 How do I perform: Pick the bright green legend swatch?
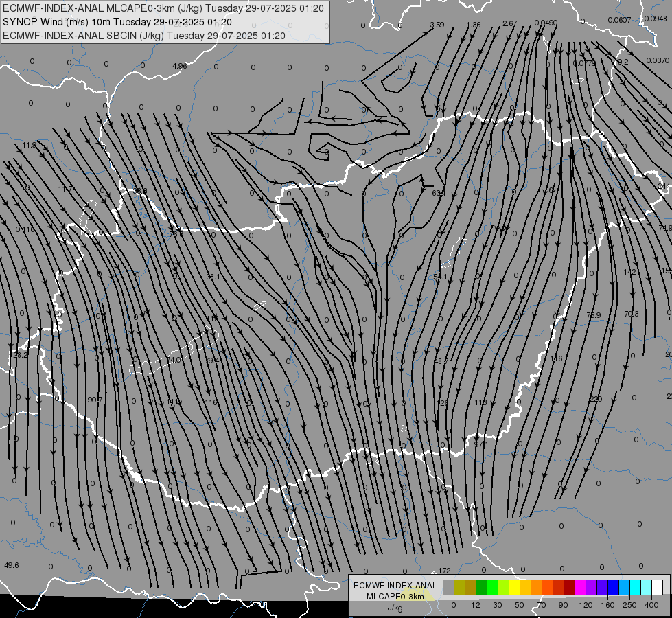492,587
